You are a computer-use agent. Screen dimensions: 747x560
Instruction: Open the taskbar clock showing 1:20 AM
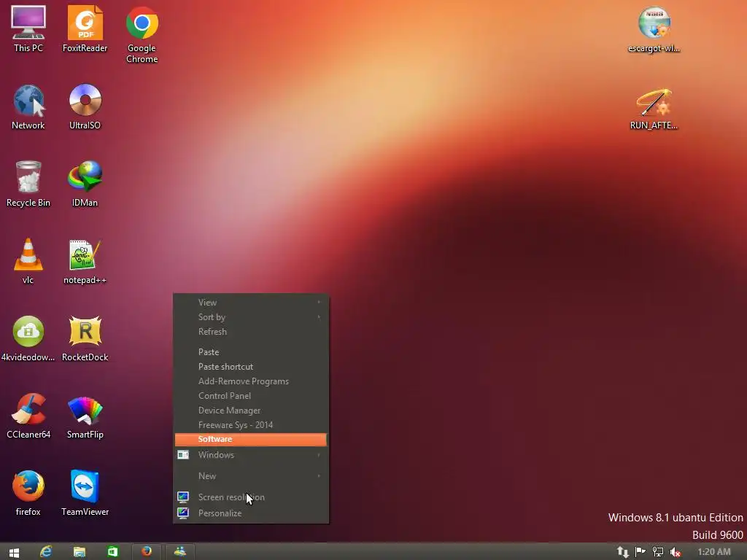713,552
